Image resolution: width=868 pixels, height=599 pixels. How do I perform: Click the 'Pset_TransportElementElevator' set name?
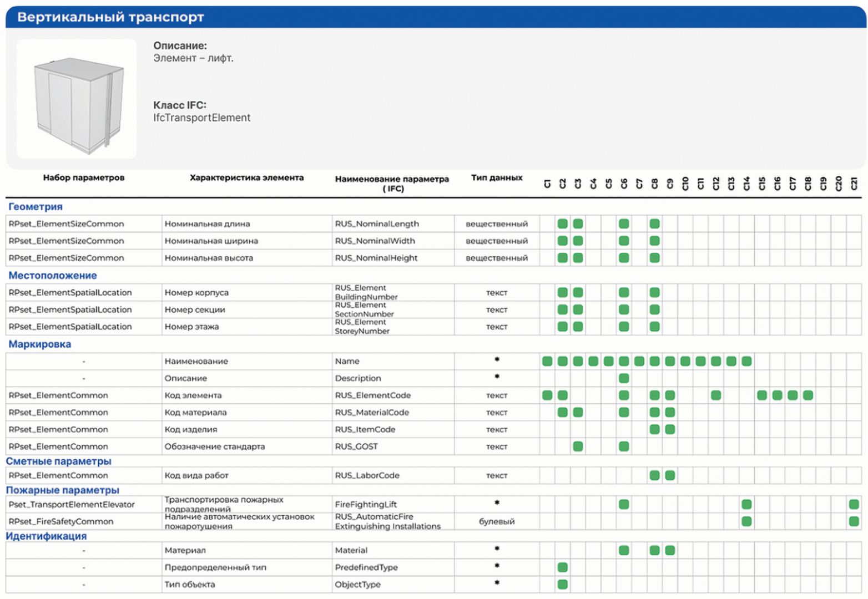[x=72, y=504]
